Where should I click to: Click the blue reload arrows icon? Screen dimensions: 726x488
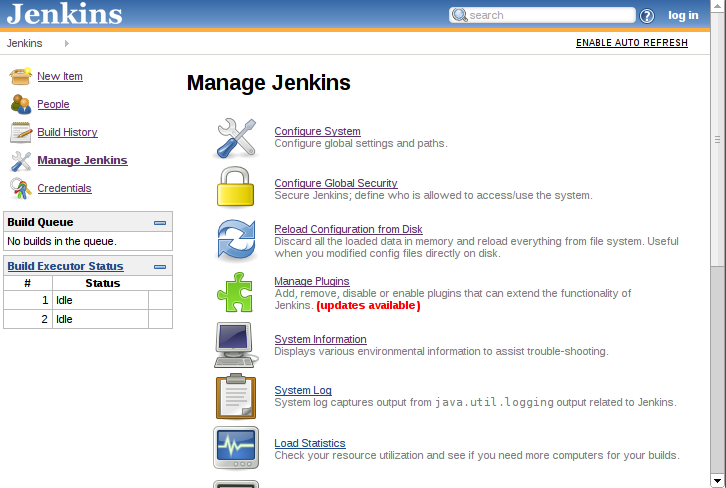click(236, 240)
